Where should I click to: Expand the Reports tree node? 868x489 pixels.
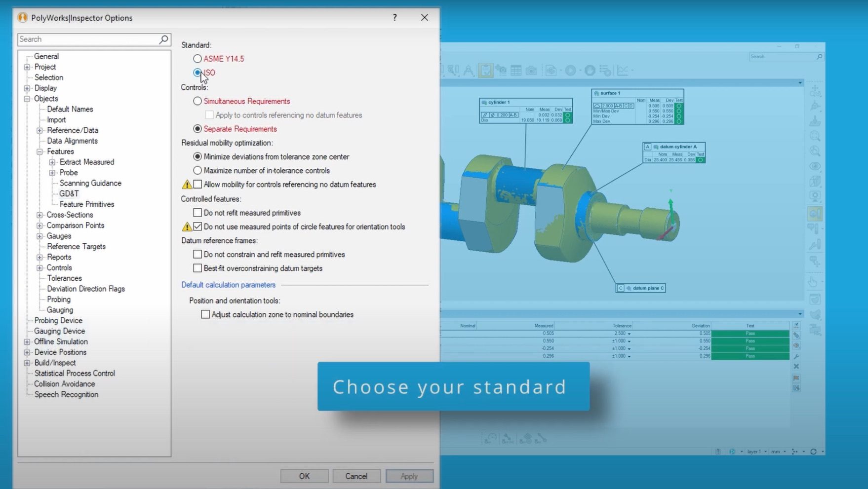(x=39, y=257)
